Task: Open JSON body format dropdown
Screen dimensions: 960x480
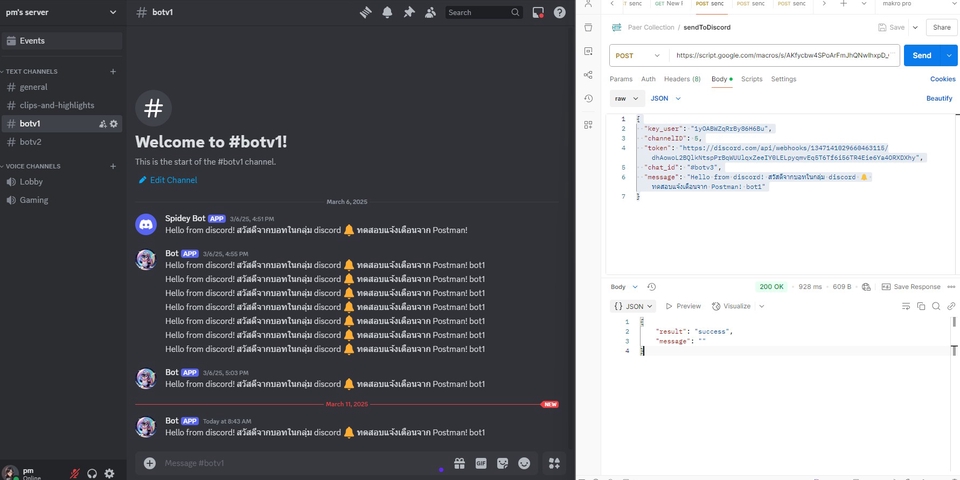Action: (666, 98)
